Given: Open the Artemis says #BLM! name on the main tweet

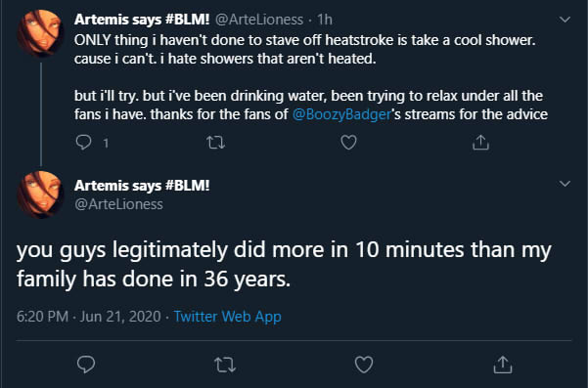Looking at the screenshot, I should point(142,186).
